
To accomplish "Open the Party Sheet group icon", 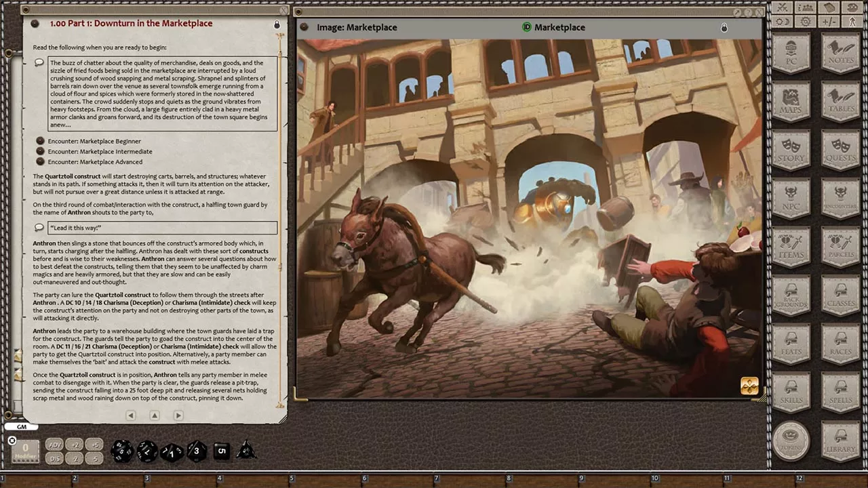I will [x=806, y=7].
